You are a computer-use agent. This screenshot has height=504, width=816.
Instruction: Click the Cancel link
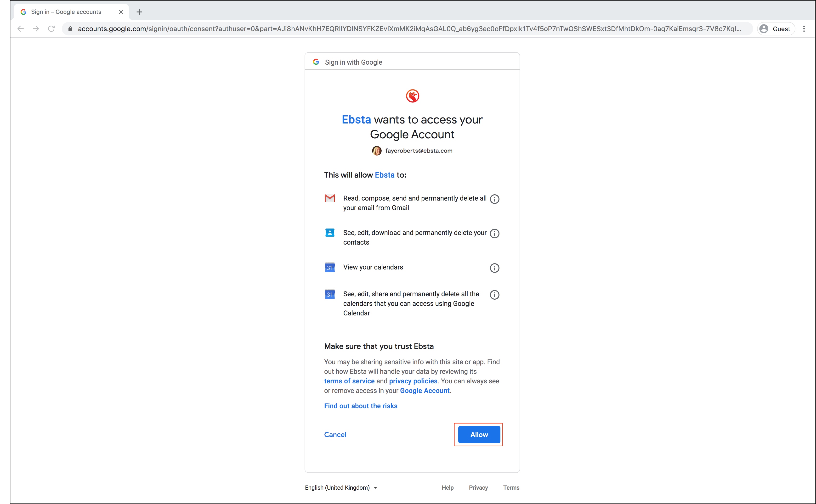click(x=335, y=434)
